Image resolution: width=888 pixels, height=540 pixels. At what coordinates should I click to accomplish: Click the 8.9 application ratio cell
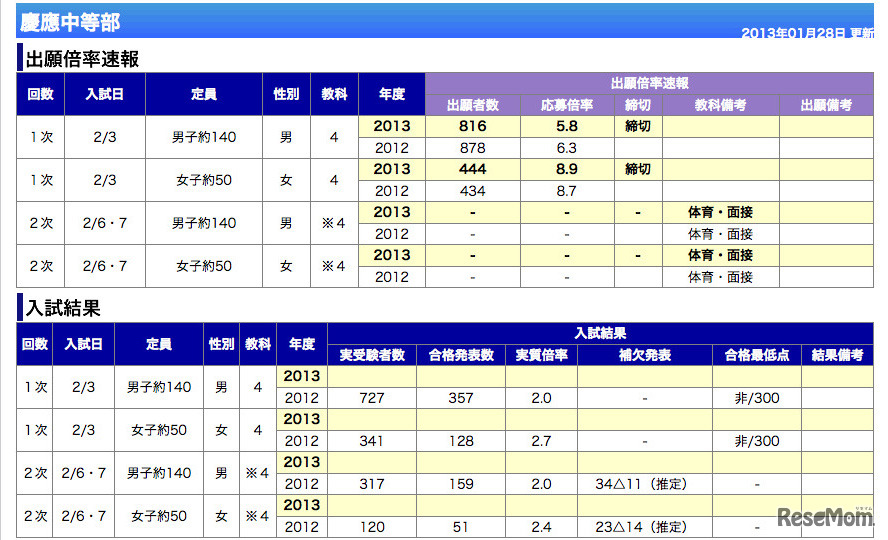567,169
